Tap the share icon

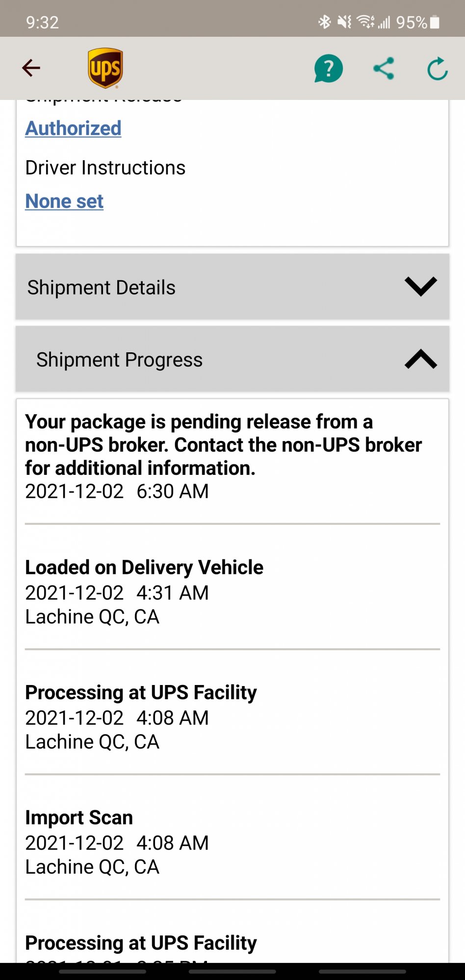(x=384, y=68)
